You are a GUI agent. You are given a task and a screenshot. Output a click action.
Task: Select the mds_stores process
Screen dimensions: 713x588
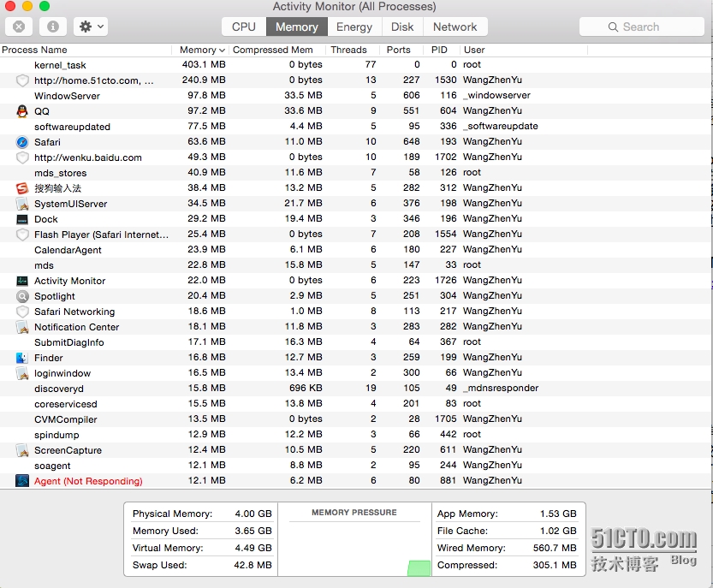354,172
